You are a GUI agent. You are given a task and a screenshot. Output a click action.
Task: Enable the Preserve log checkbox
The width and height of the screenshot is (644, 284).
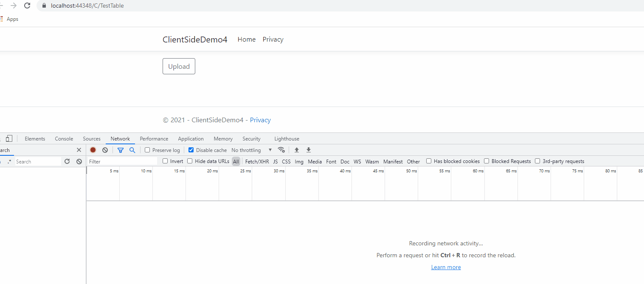point(147,150)
